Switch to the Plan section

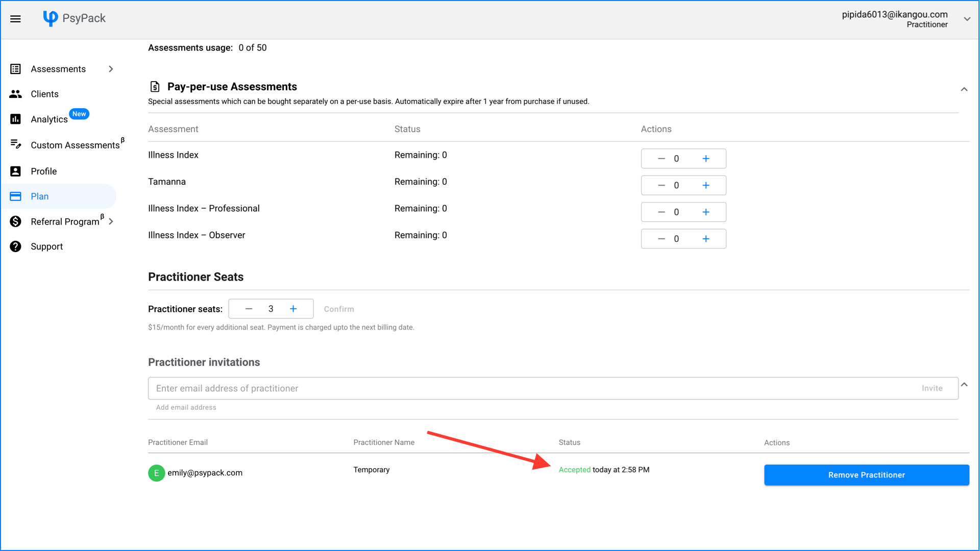39,196
